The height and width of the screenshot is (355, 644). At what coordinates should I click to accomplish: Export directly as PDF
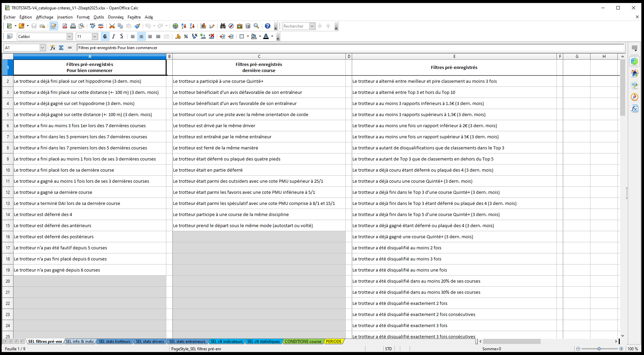point(65,26)
